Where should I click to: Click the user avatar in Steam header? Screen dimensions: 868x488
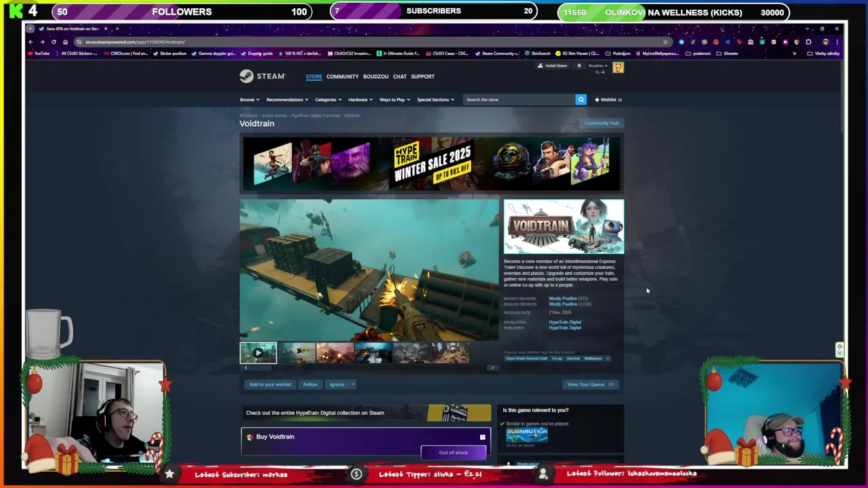(x=618, y=67)
